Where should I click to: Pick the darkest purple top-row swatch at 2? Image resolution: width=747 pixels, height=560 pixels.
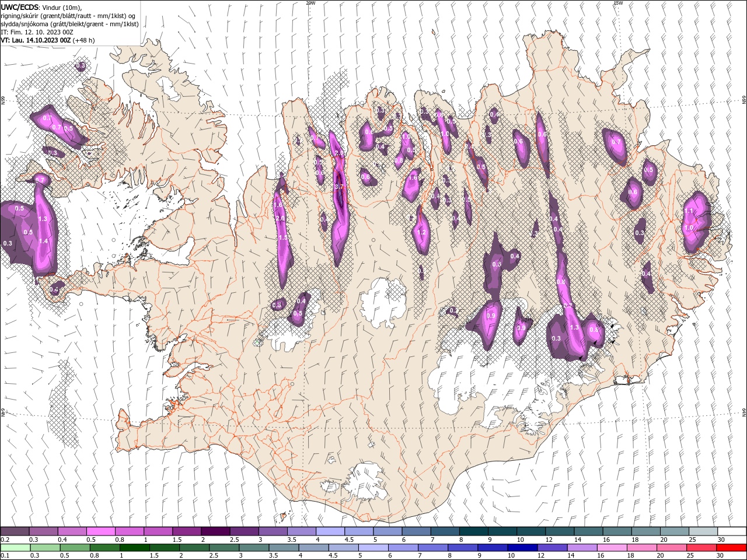coord(215,531)
